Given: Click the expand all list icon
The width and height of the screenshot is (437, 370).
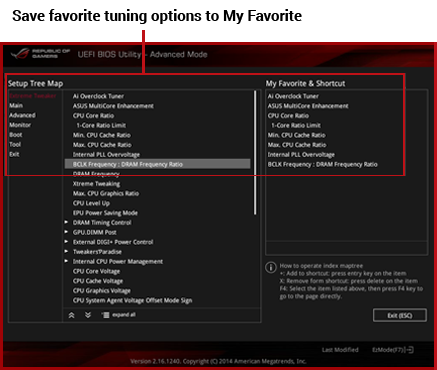Looking at the screenshot, I should pyautogui.click(x=105, y=315).
